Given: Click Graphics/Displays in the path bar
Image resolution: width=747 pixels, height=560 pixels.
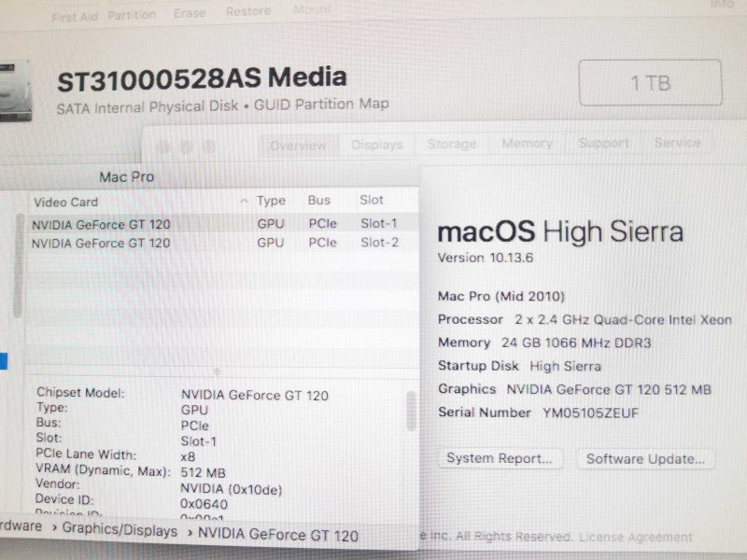Looking at the screenshot, I should coord(120,530).
